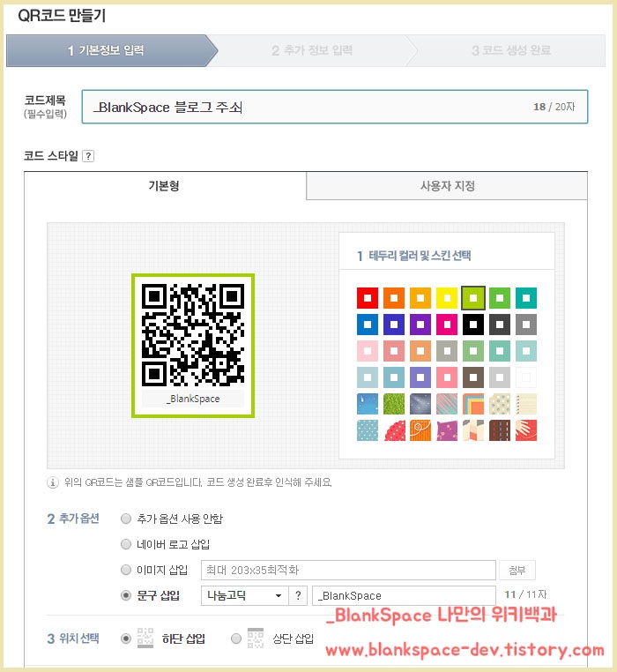Image resolution: width=617 pixels, height=672 pixels.
Task: Click the 'QR코드 만들기' heading
Action: tap(62, 16)
